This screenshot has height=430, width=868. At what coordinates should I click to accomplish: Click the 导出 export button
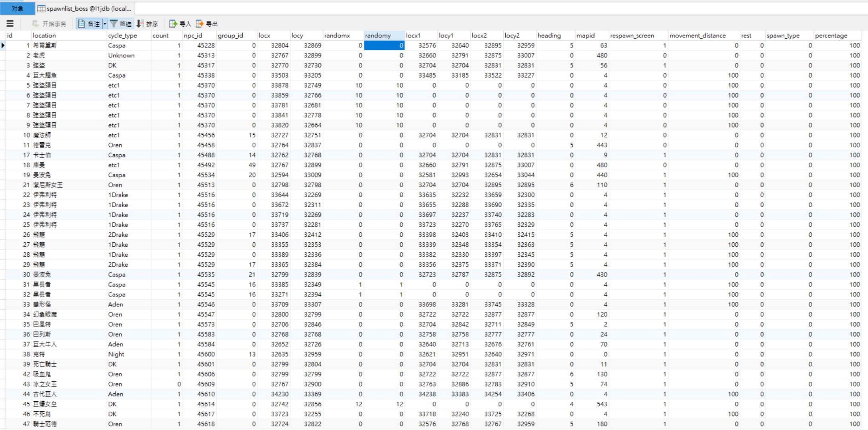pos(206,24)
